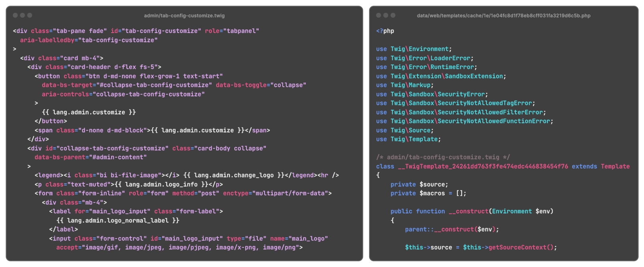Close the tab-config-customize.twig window
The height and width of the screenshot is (267, 644).
pyautogui.click(x=15, y=15)
